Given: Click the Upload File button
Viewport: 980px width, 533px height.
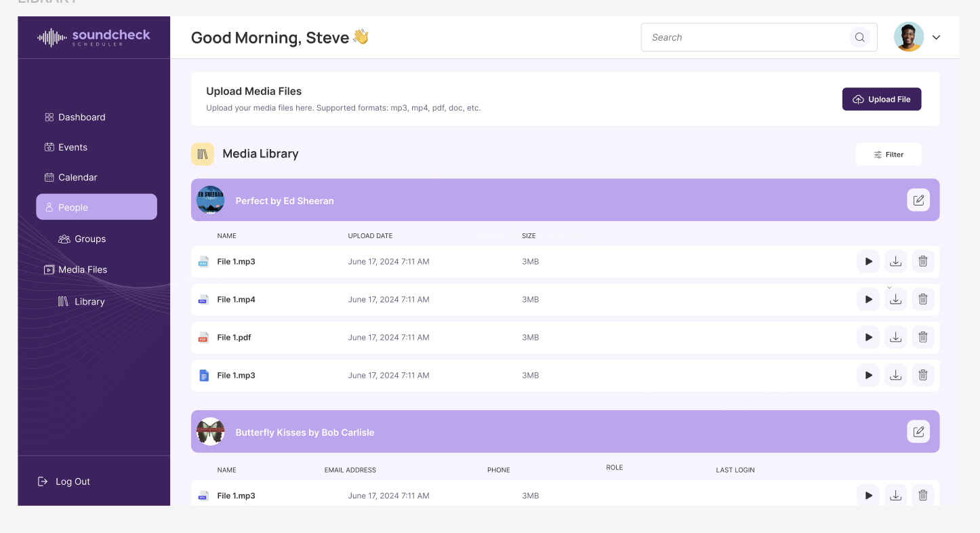Looking at the screenshot, I should tap(882, 99).
